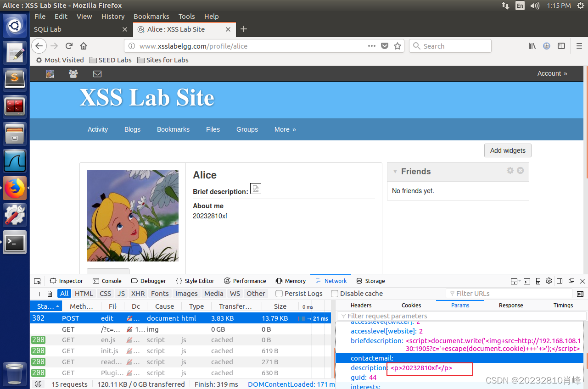The image size is (588, 389).
Task: Enable the Persist Logs checkbox
Action: click(x=279, y=294)
